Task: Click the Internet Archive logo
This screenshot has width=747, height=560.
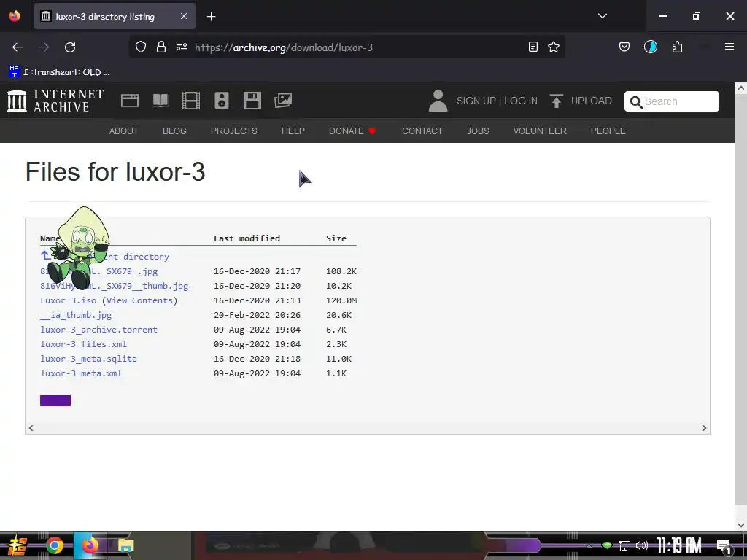Action: point(55,101)
